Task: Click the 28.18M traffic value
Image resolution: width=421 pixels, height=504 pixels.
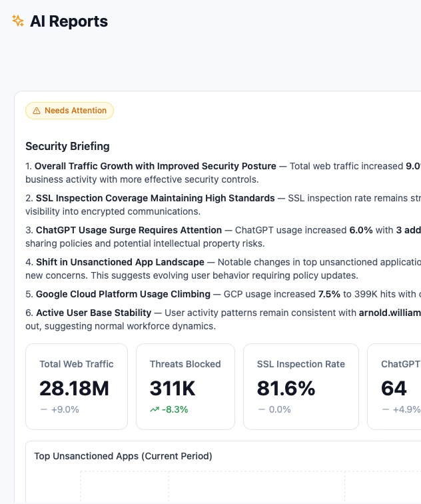Action: 74,388
